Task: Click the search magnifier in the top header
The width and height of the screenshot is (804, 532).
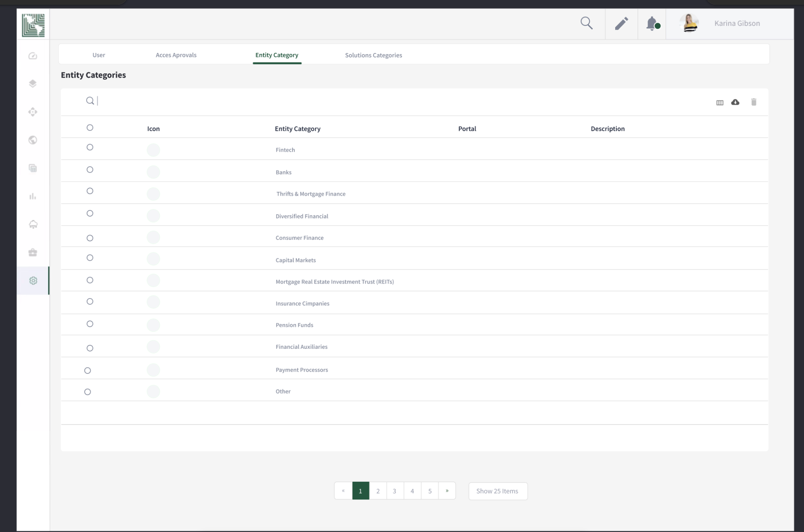Action: (587, 23)
